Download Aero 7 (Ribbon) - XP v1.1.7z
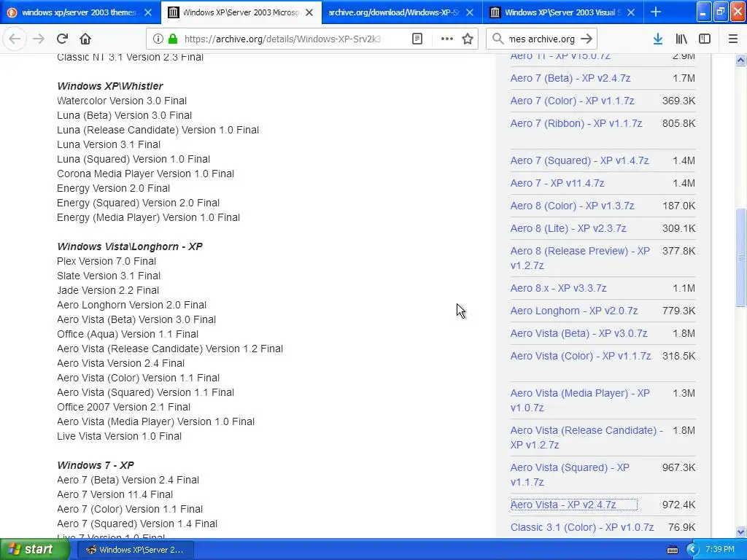This screenshot has width=747, height=560. coord(576,123)
